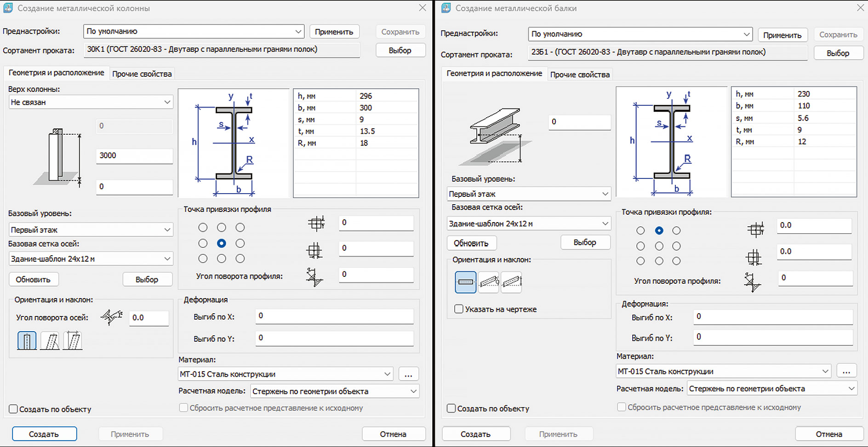Click axis rotation angle field 0.0

pos(149,318)
